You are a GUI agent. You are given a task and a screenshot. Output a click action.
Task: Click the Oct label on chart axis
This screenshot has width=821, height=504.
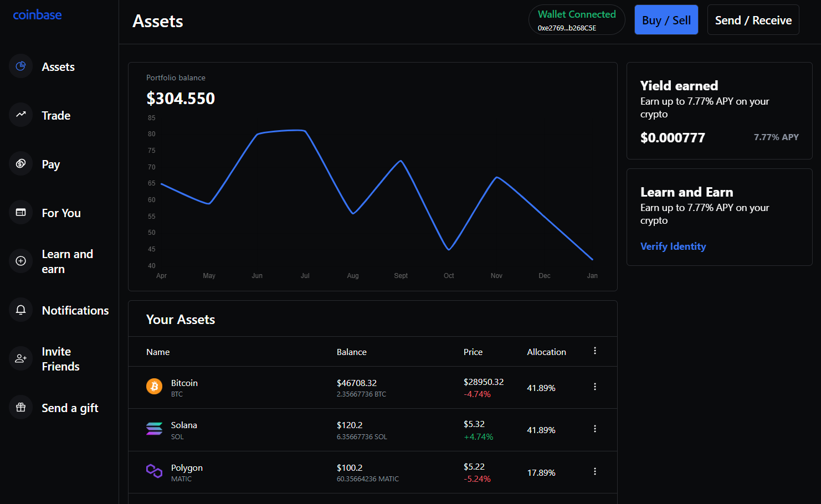(x=449, y=276)
